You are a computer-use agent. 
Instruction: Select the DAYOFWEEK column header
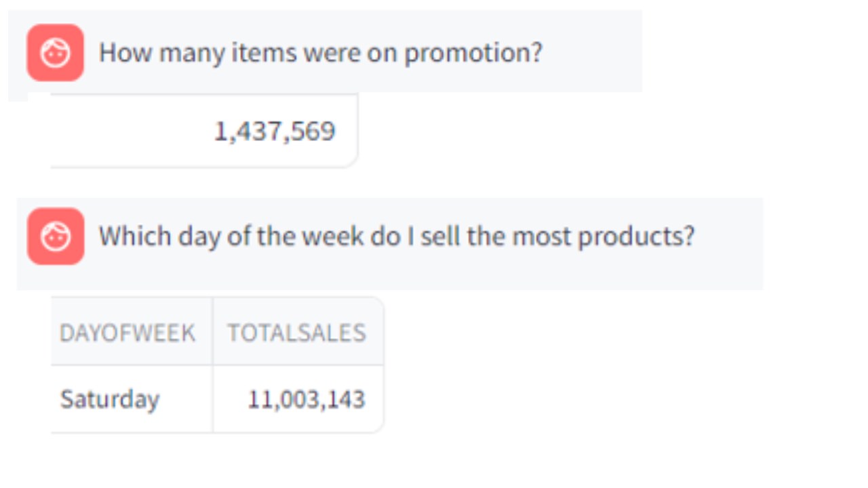click(127, 333)
